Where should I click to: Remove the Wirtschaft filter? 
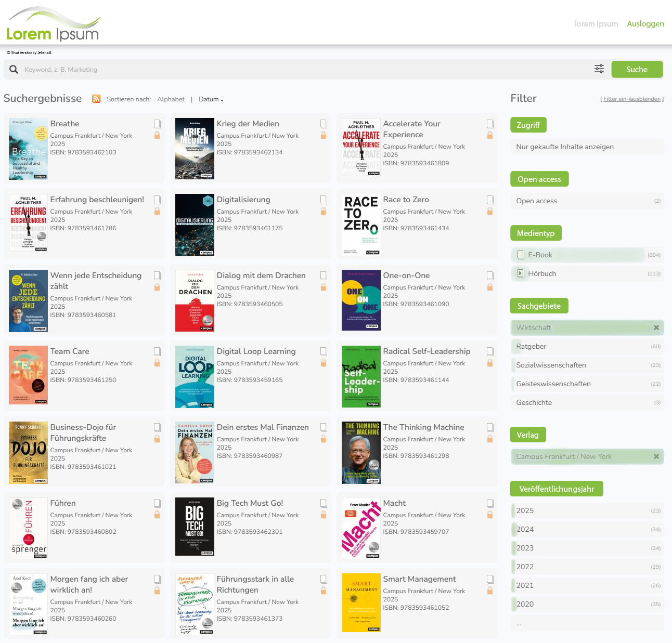(656, 327)
